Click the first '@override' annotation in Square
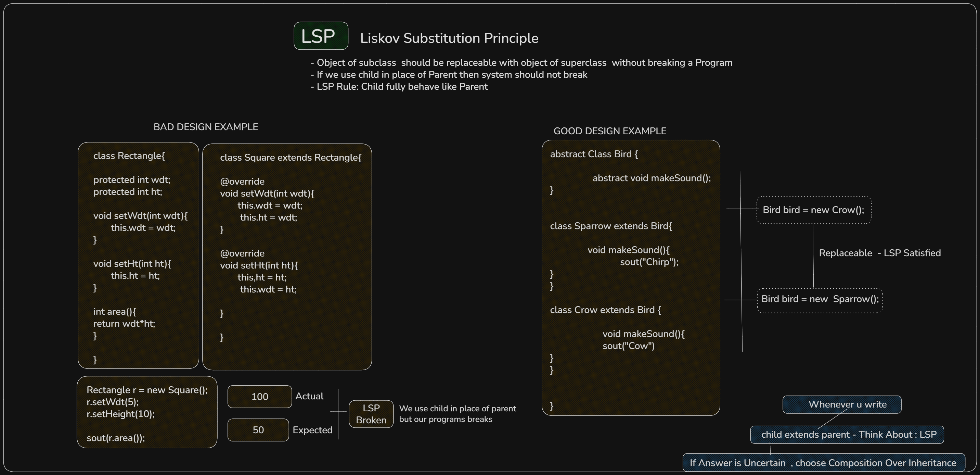 [242, 182]
